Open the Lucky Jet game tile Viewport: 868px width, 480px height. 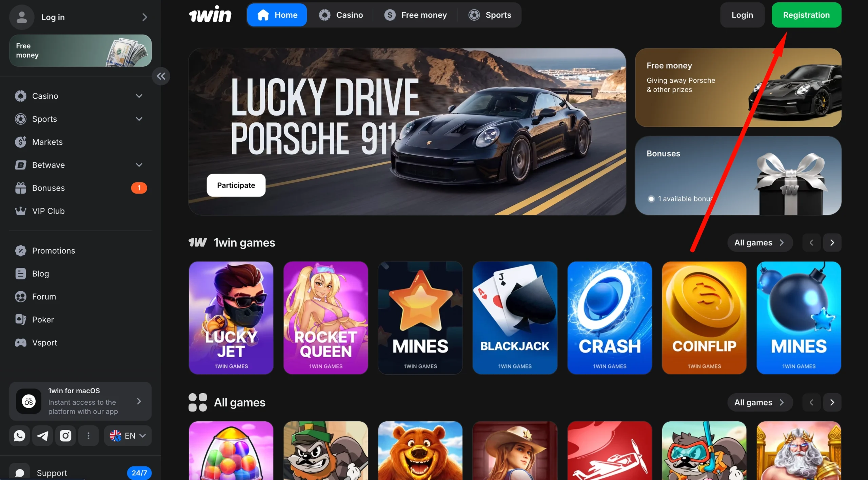(231, 318)
